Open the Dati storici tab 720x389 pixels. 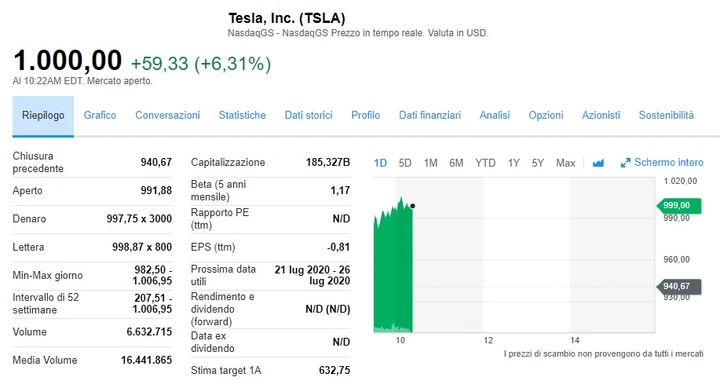click(x=309, y=115)
